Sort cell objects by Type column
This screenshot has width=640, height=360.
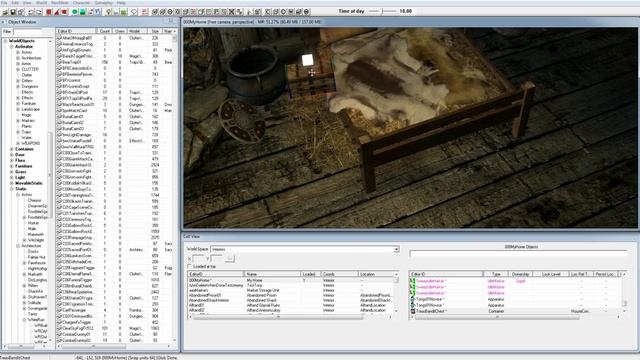click(x=496, y=274)
